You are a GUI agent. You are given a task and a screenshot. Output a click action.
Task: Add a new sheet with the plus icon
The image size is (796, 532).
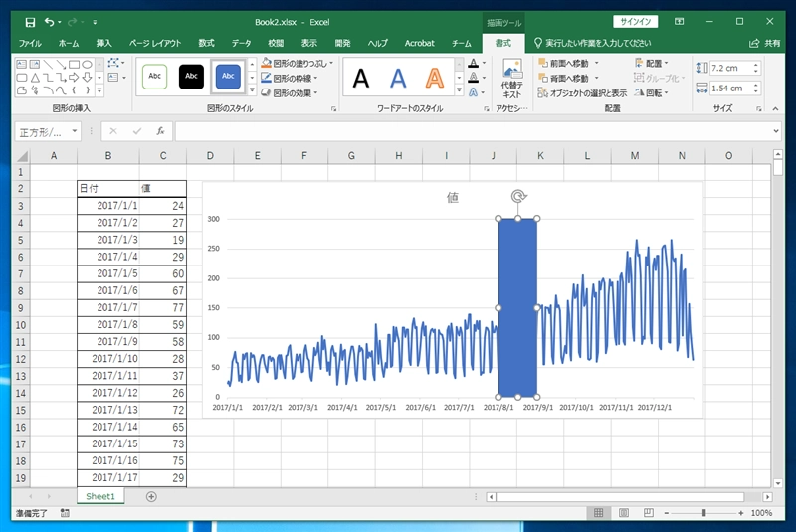[x=151, y=496]
